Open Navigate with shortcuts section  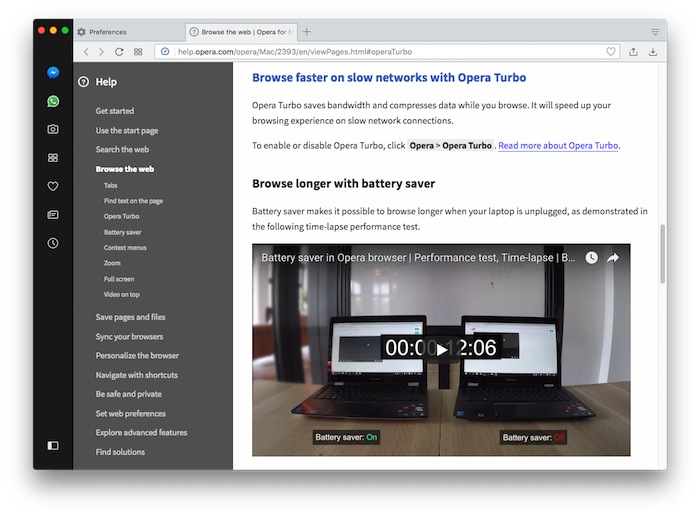pos(137,375)
